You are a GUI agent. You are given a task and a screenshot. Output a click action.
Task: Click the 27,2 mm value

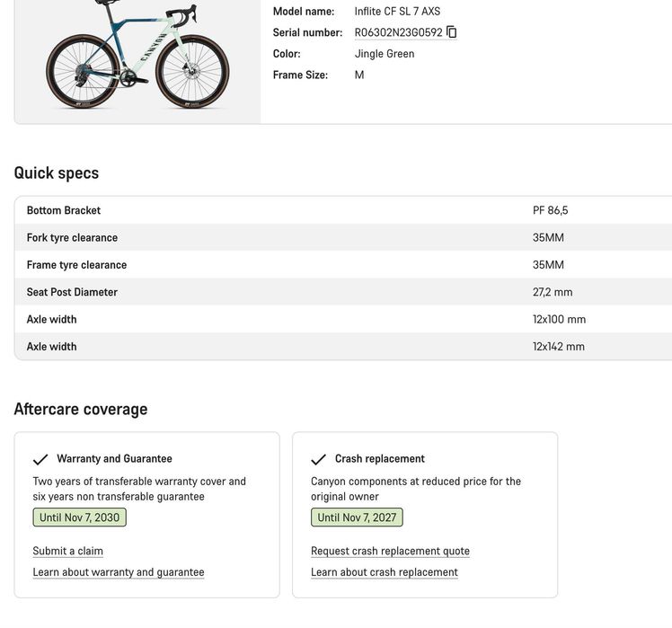(x=553, y=292)
